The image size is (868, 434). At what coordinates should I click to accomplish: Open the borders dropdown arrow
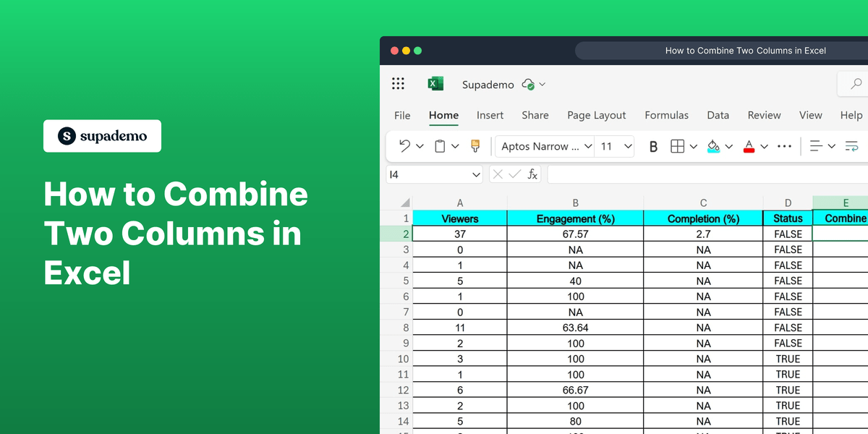click(693, 146)
